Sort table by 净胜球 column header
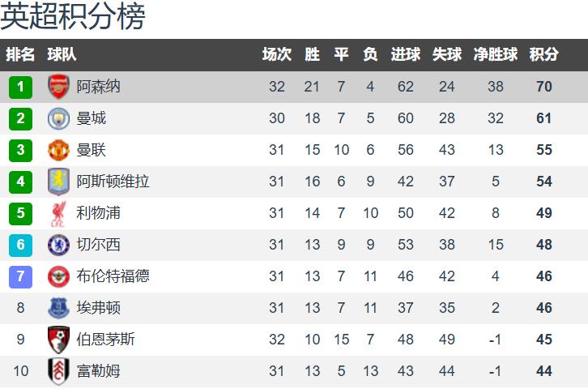Screen dimensions: 588x389 [x=495, y=55]
